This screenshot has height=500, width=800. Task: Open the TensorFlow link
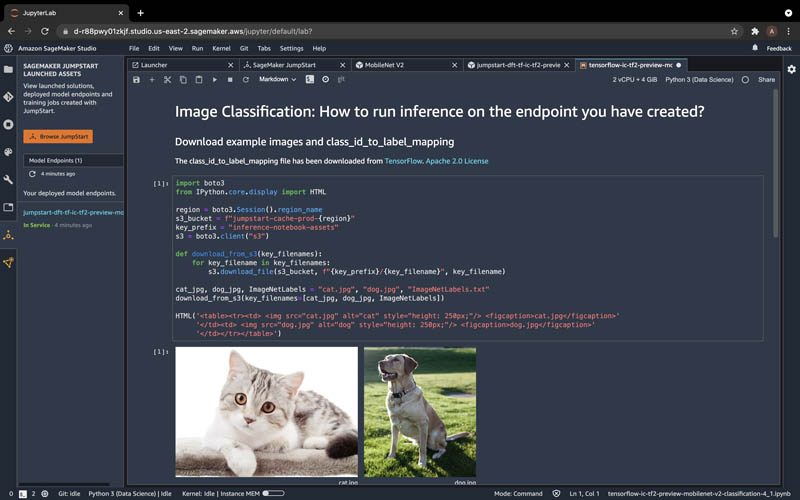click(403, 161)
